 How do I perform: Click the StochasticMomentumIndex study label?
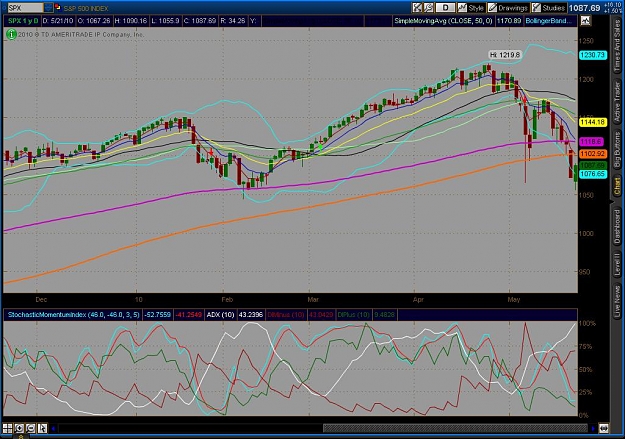pos(74,315)
